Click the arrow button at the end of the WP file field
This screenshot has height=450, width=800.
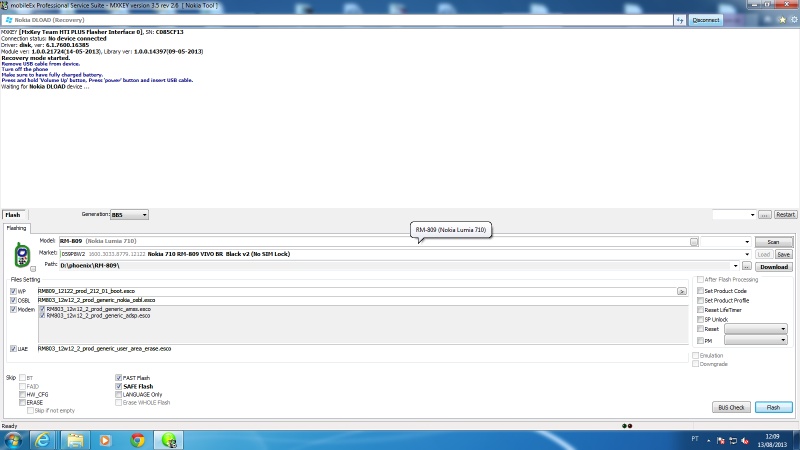(x=682, y=291)
